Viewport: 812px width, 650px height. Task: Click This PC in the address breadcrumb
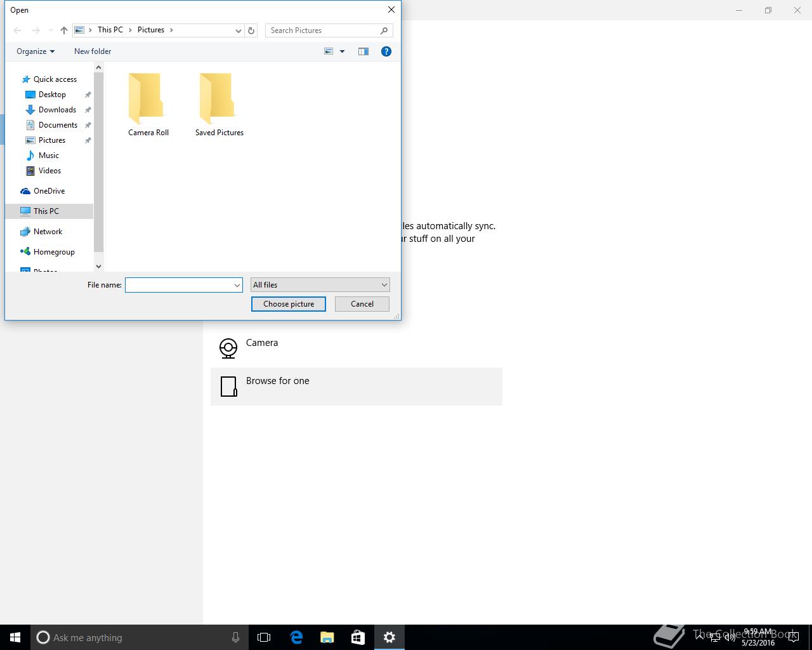[110, 30]
